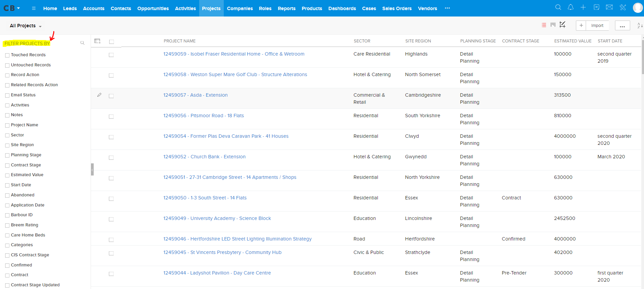Viewport: 644px width, 289px height.
Task: Go to the Home tab
Action: point(50,8)
